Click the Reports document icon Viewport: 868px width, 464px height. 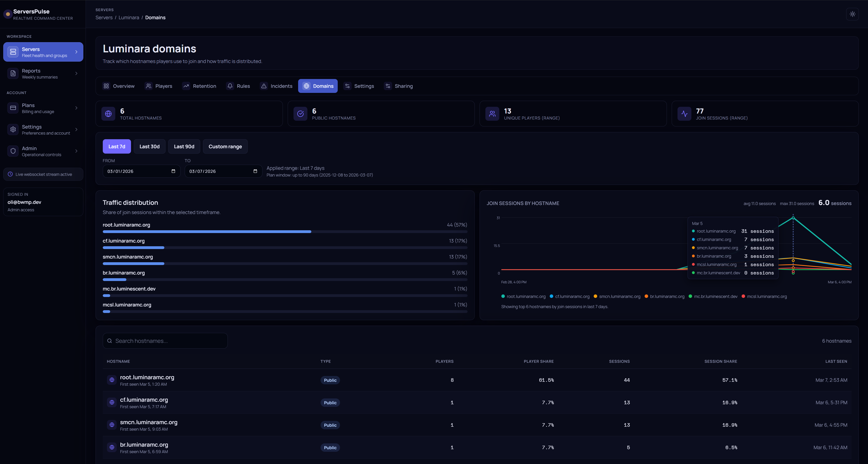13,73
